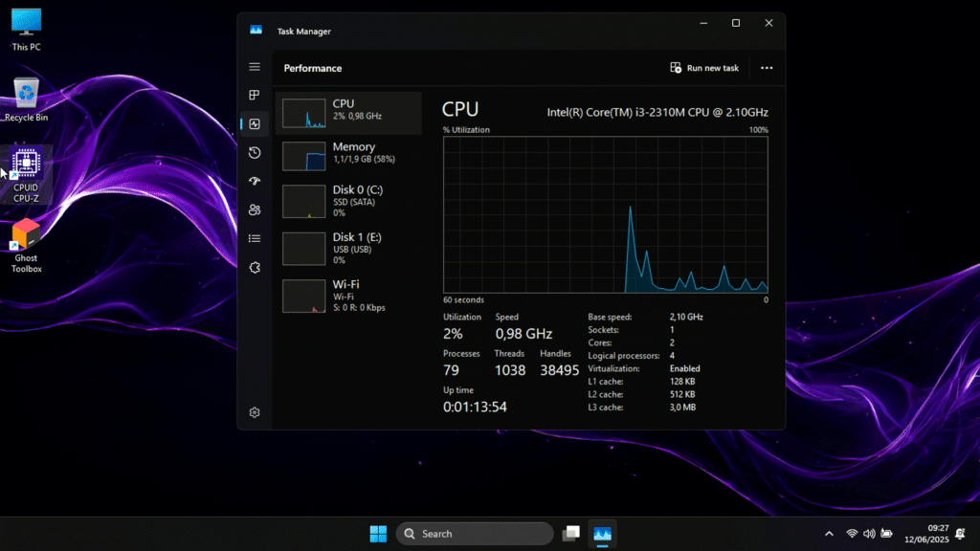The image size is (980, 551).
Task: Click the L2 cache 512 KB value
Action: click(681, 394)
